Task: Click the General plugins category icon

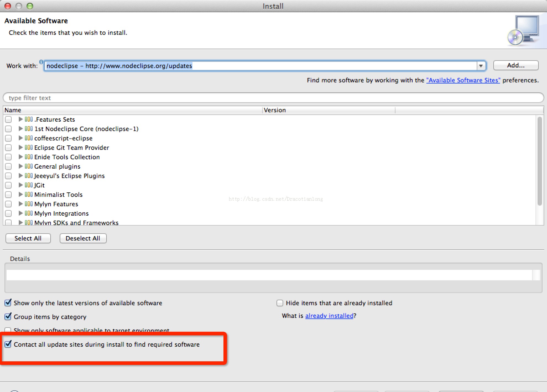Action: (x=29, y=166)
